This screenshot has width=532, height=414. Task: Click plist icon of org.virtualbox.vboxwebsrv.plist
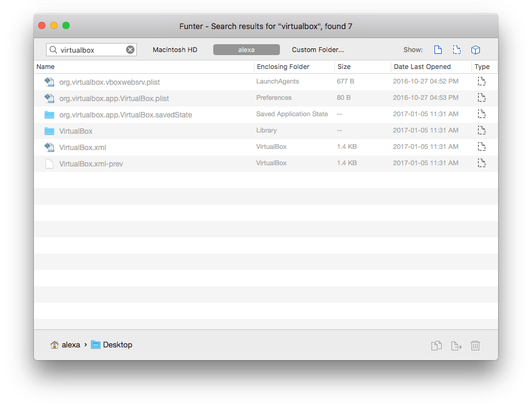[x=50, y=82]
